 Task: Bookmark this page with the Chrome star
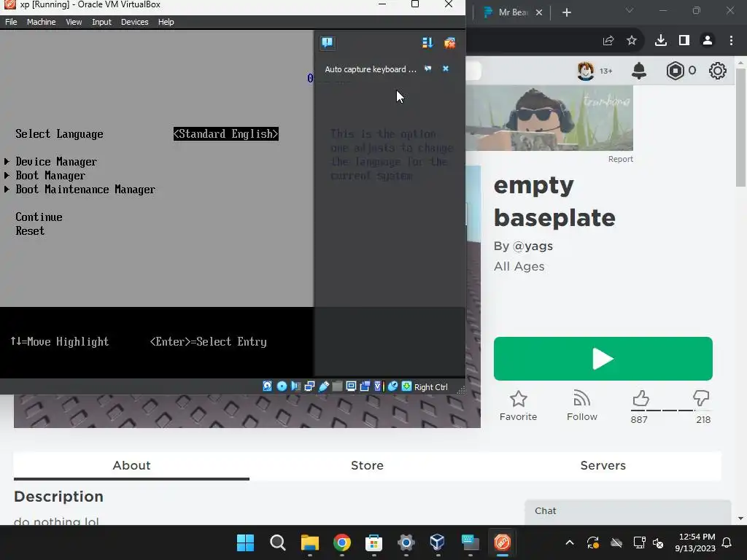point(632,41)
